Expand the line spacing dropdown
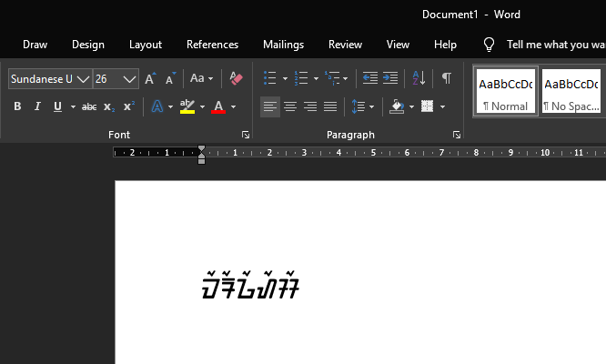 pos(371,106)
